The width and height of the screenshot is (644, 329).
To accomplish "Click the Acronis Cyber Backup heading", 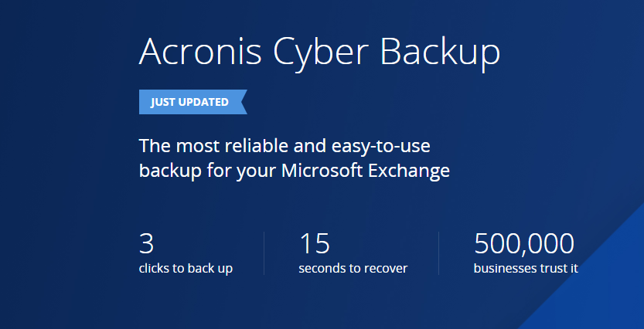I will tap(319, 52).
